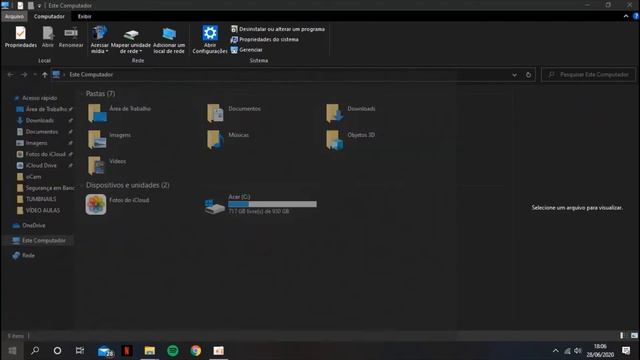Show hidden tray icons chevron
The height and width of the screenshot is (360, 640).
click(x=556, y=351)
